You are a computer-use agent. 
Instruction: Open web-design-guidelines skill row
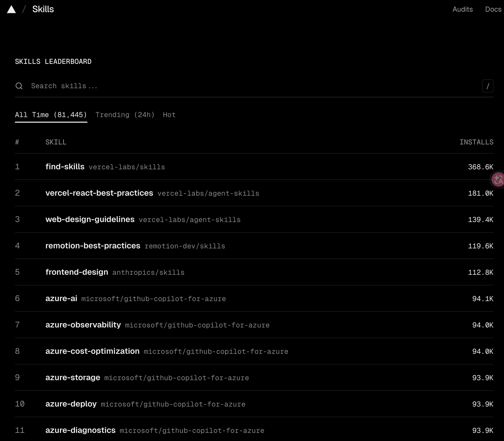(x=90, y=219)
